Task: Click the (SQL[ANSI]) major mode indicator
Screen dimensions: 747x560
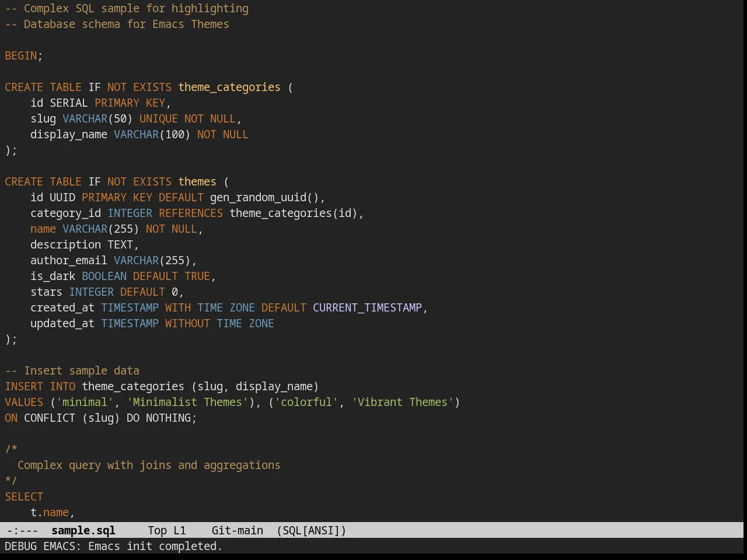Action: 311,530
